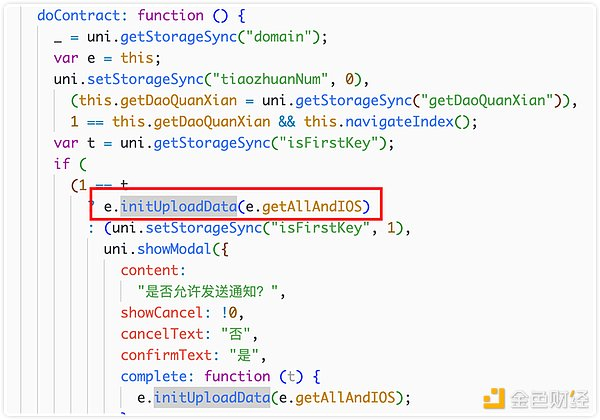Click the second highlighted initUploadData at bottom
The image size is (600, 420).
point(212,398)
